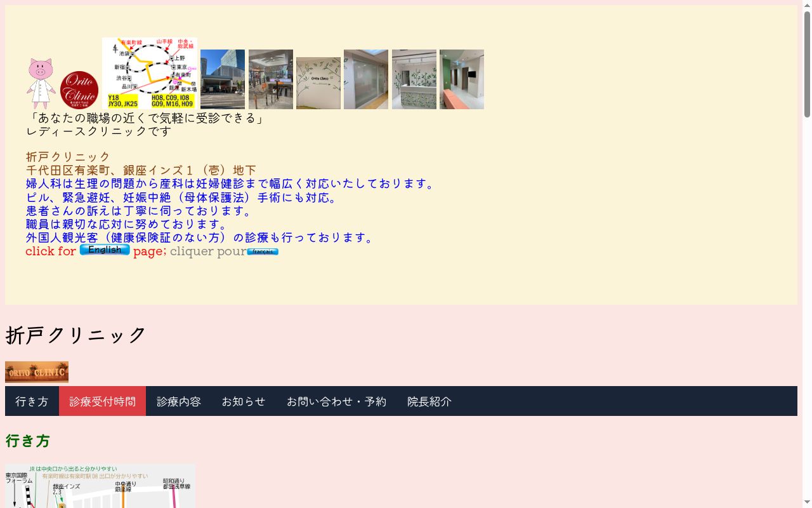Click the レディースクリニックです text
Image resolution: width=812 pixels, height=508 pixels.
(x=99, y=131)
